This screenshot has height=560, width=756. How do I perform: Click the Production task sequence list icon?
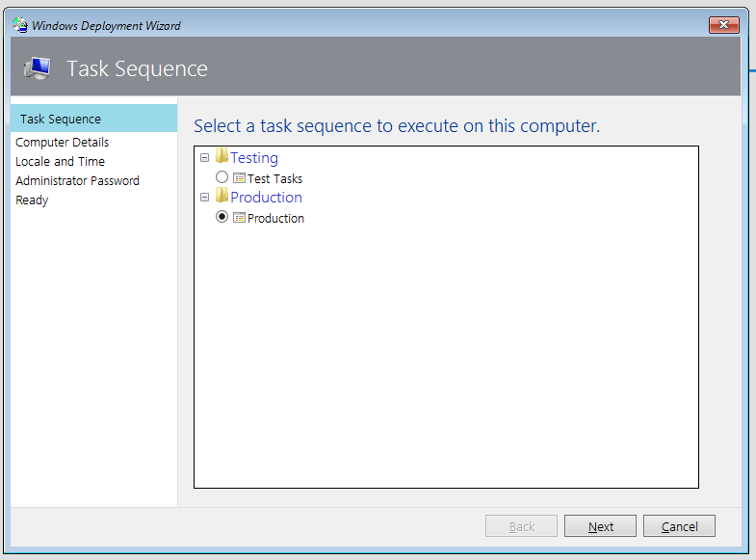pos(239,218)
